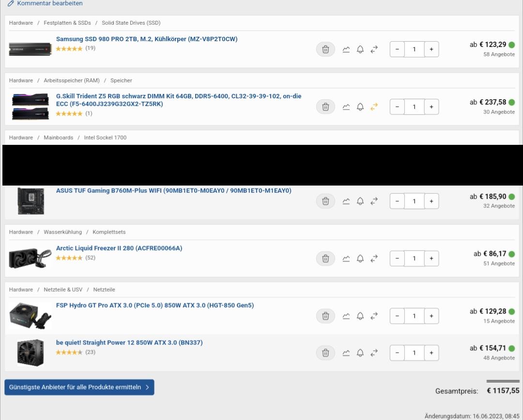Open Arbeitsspeicher (RAM) breadcrumb category
The height and width of the screenshot is (420, 523).
(72, 80)
